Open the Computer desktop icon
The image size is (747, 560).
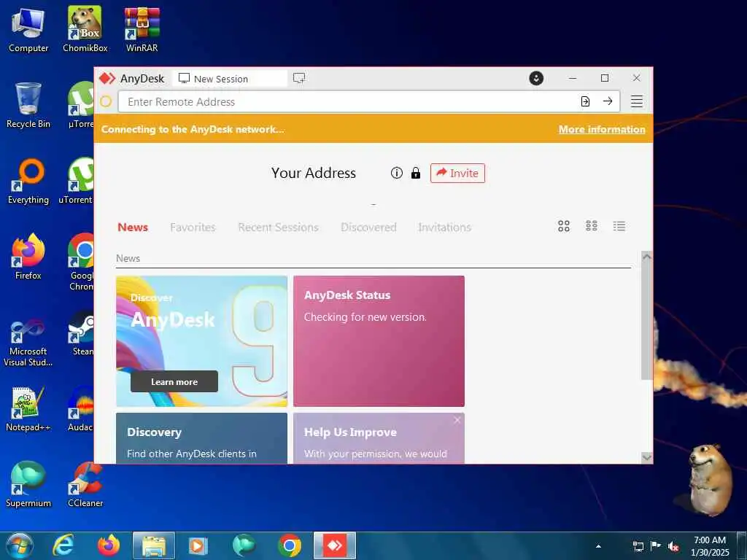click(x=28, y=30)
